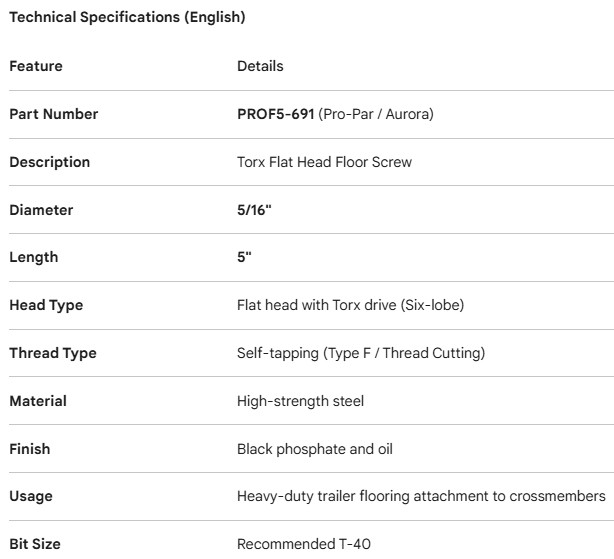Click the 5" length value
Screen dimensions: 614x559
pyautogui.click(x=245, y=257)
